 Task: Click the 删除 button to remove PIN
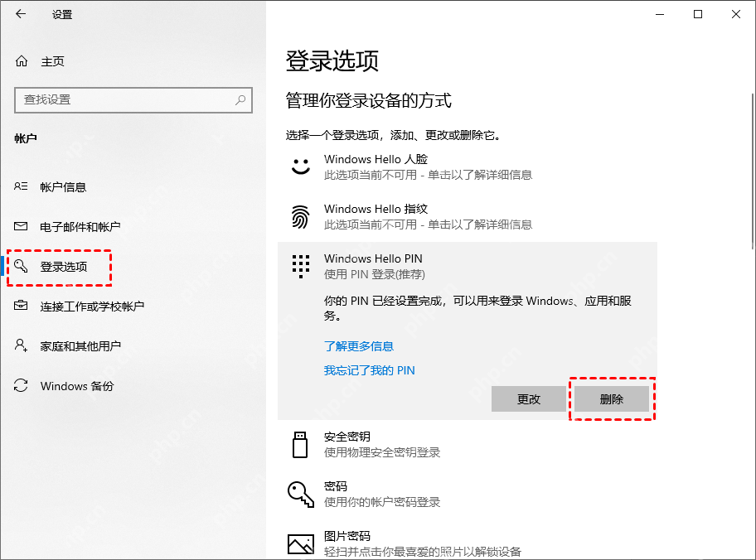(x=612, y=399)
